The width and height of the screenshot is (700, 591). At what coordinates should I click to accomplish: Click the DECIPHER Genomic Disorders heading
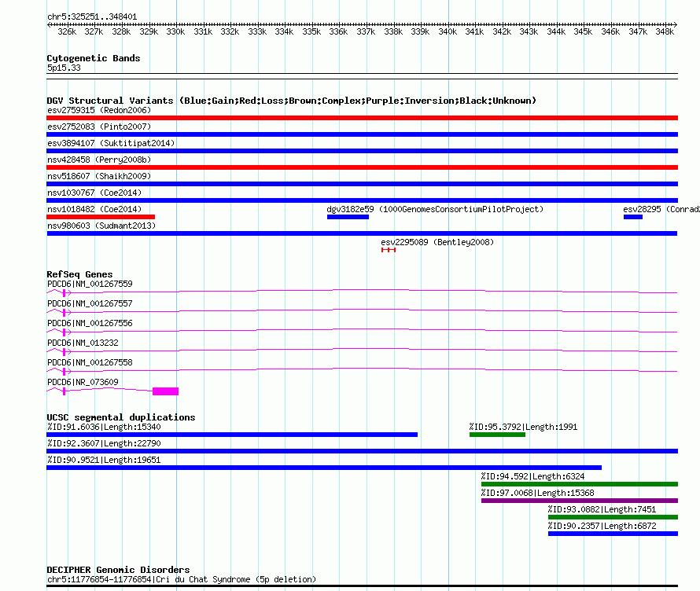pyautogui.click(x=118, y=570)
